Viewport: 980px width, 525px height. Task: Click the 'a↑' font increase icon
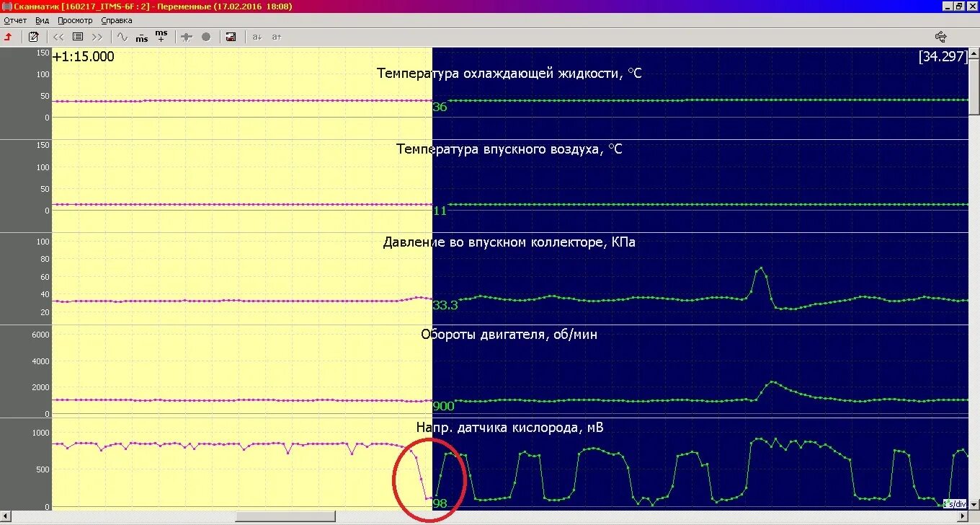[277, 36]
